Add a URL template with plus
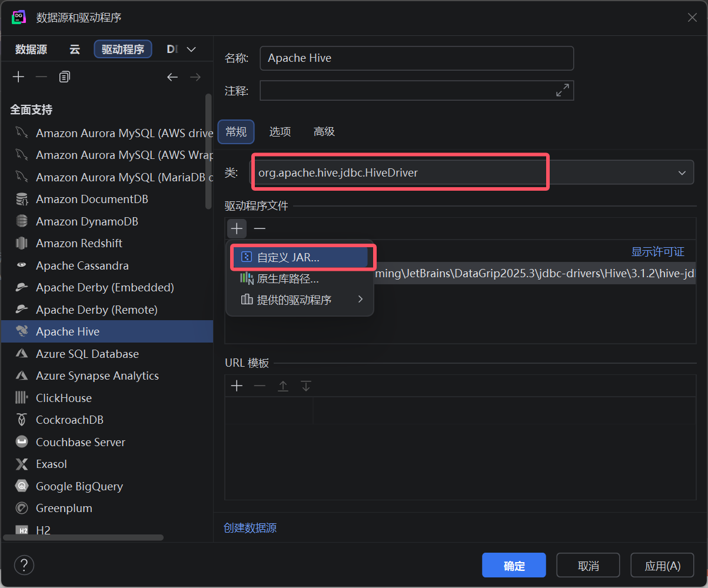The height and width of the screenshot is (588, 708). [x=237, y=386]
